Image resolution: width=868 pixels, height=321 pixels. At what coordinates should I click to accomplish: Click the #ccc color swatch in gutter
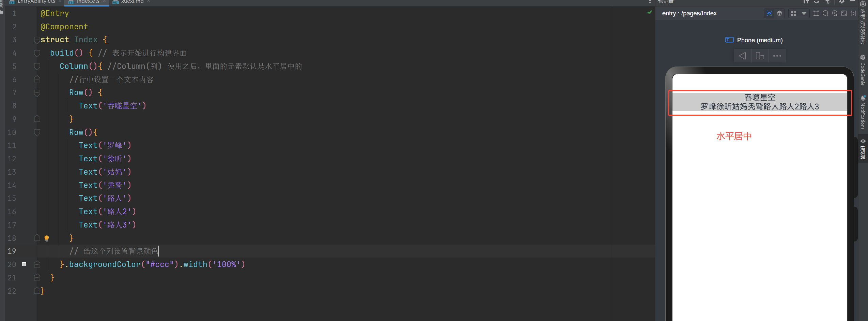coord(24,264)
